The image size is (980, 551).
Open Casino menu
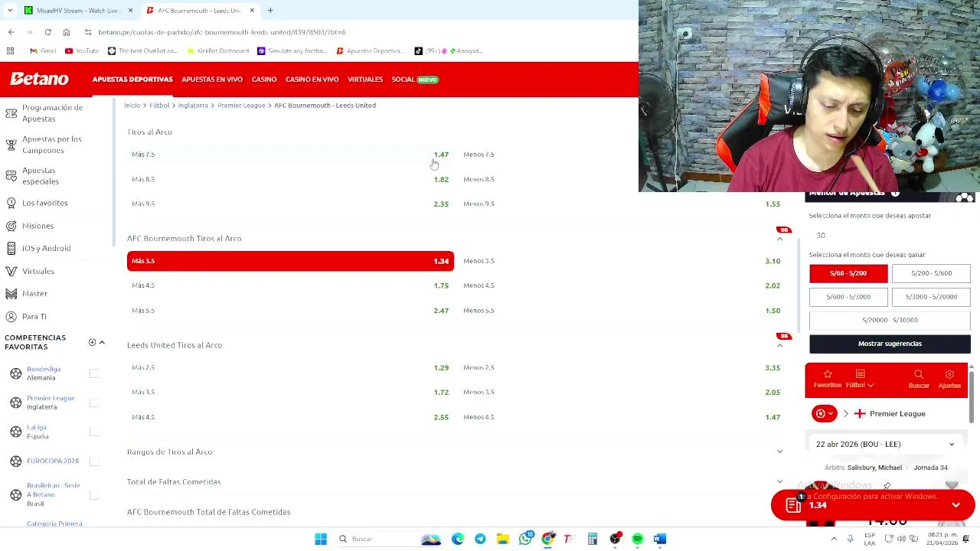(x=264, y=80)
